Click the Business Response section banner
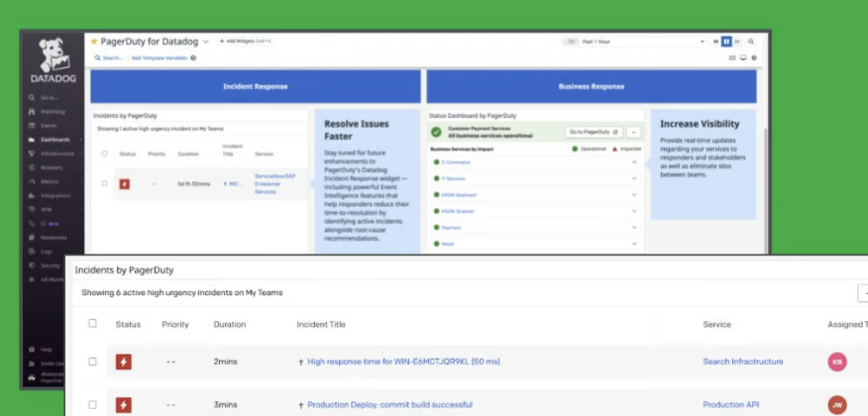The image size is (868, 416). tap(592, 86)
